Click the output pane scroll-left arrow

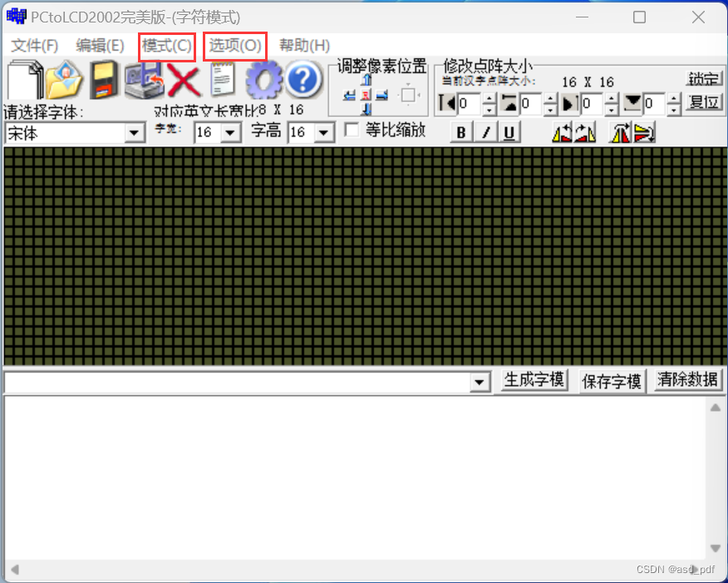coord(15,570)
